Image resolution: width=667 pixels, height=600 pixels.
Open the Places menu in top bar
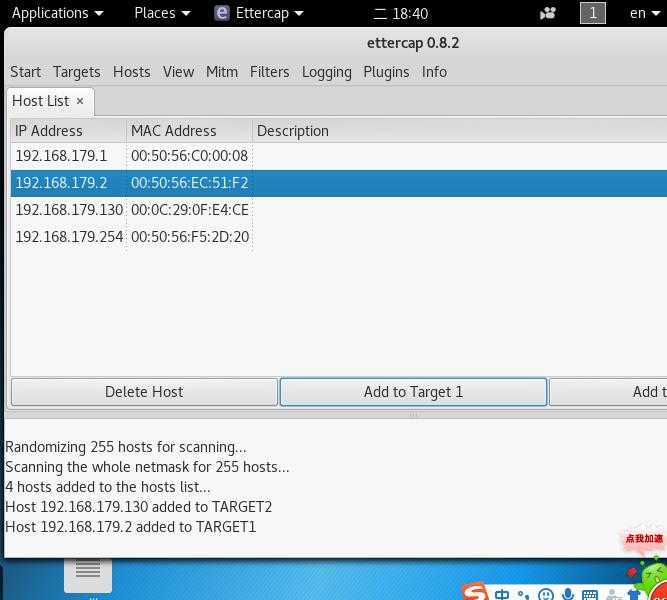[x=162, y=13]
